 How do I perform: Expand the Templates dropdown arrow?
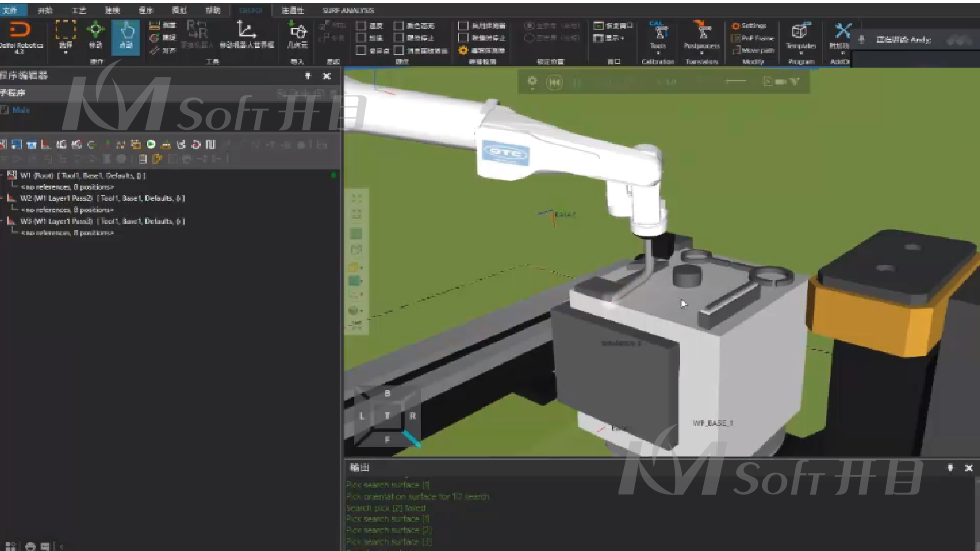(801, 53)
